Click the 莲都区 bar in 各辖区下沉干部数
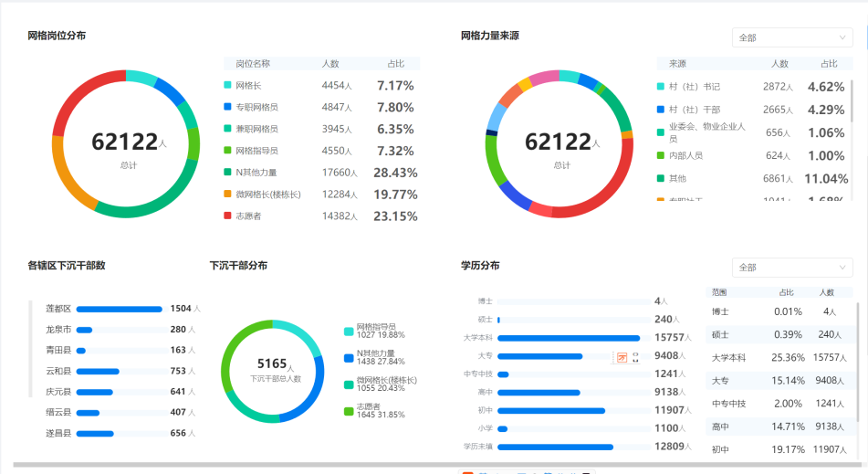The image size is (868, 474). point(119,309)
